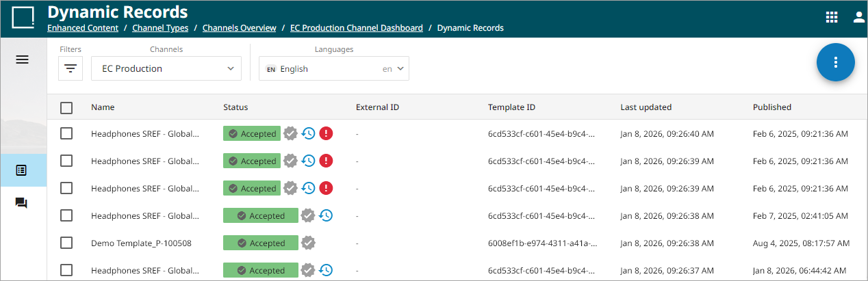Open EC Production Channel Dashboard breadcrumb
868x281 pixels.
click(357, 28)
